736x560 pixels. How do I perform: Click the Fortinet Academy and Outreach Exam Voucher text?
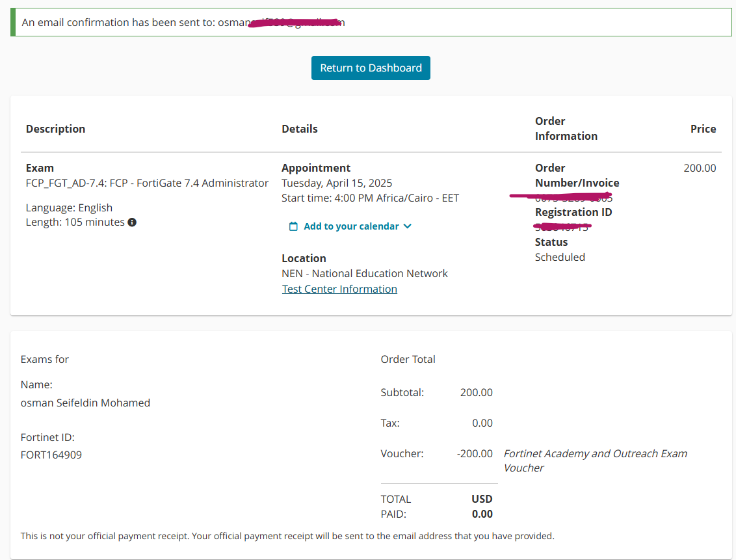tap(595, 460)
